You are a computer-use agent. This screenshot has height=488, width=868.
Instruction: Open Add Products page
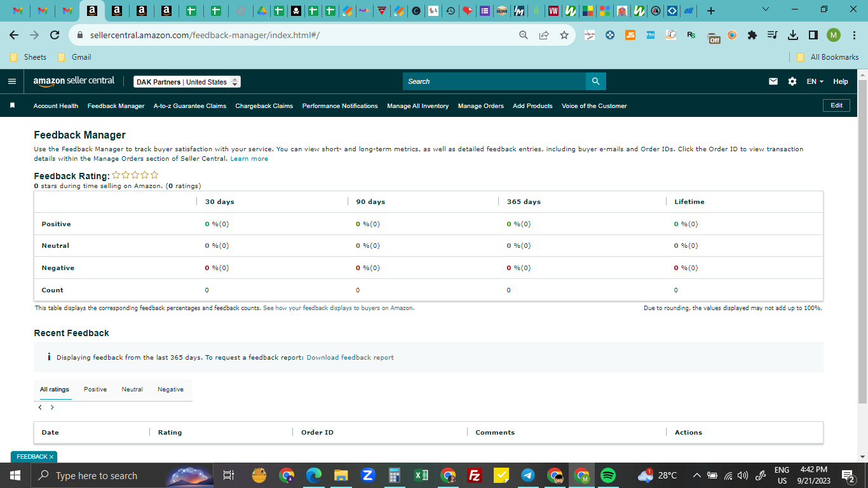point(532,106)
